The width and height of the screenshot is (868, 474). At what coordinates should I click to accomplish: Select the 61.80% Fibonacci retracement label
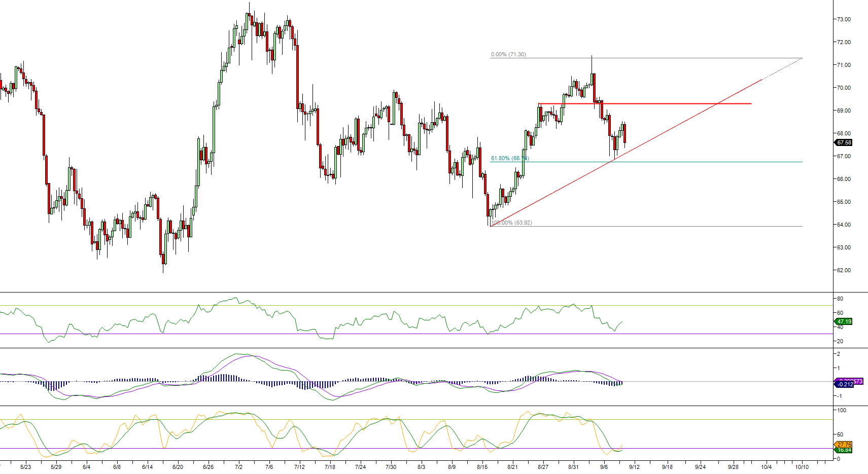point(509,158)
